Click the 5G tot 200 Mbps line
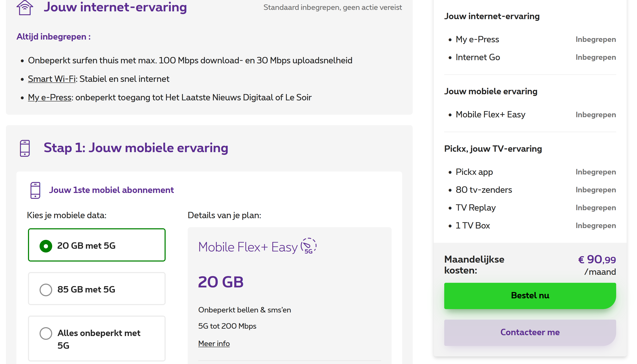 227,326
